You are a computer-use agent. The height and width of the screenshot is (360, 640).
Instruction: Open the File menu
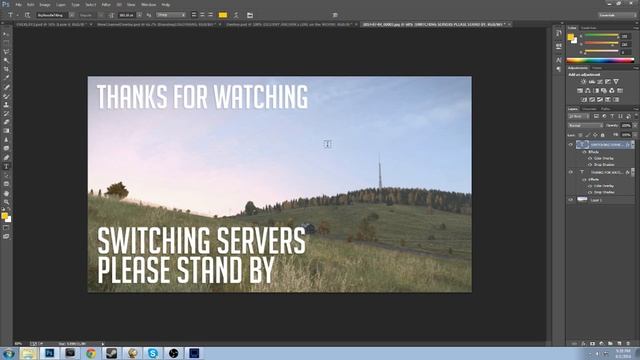(x=18, y=4)
